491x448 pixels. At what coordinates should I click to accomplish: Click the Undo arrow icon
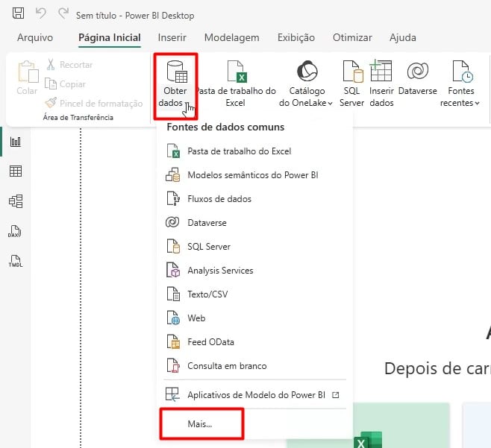pyautogui.click(x=41, y=13)
